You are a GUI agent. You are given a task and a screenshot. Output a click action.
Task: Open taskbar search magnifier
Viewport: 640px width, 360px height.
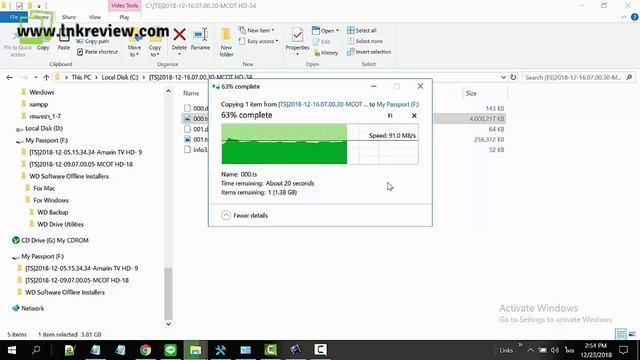(x=36, y=350)
